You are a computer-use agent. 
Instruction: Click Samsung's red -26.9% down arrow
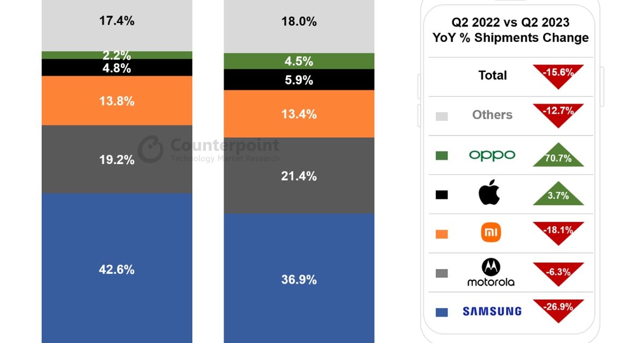[558, 310]
